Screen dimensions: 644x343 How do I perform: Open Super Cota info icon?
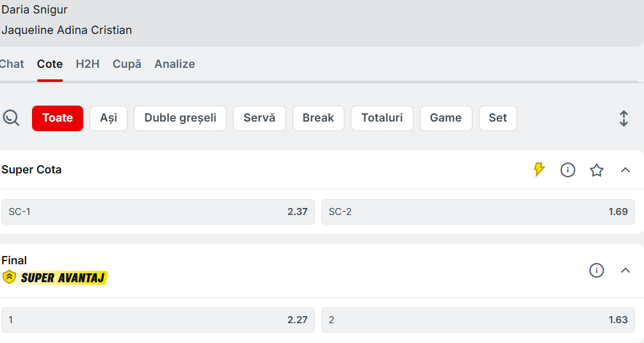pos(568,170)
